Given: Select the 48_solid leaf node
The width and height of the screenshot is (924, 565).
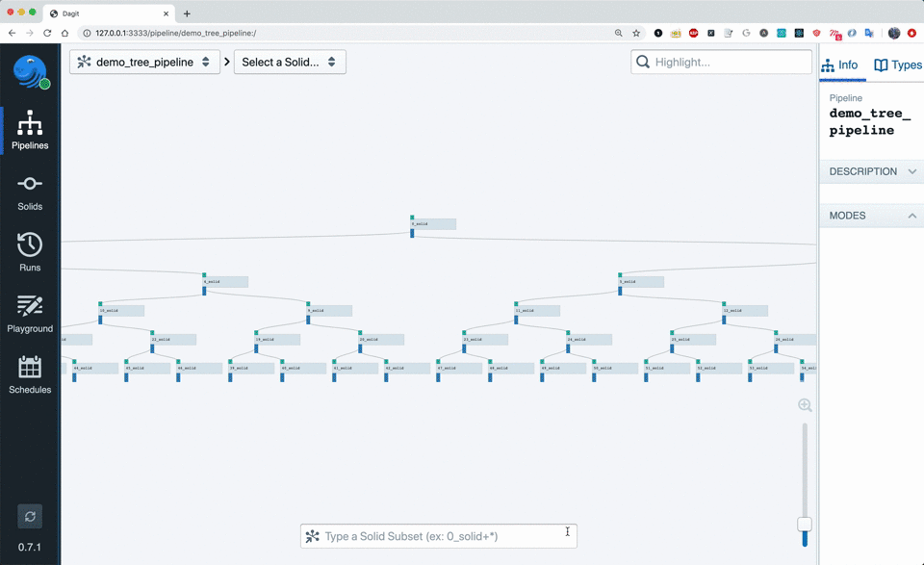Looking at the screenshot, I should 511,369.
